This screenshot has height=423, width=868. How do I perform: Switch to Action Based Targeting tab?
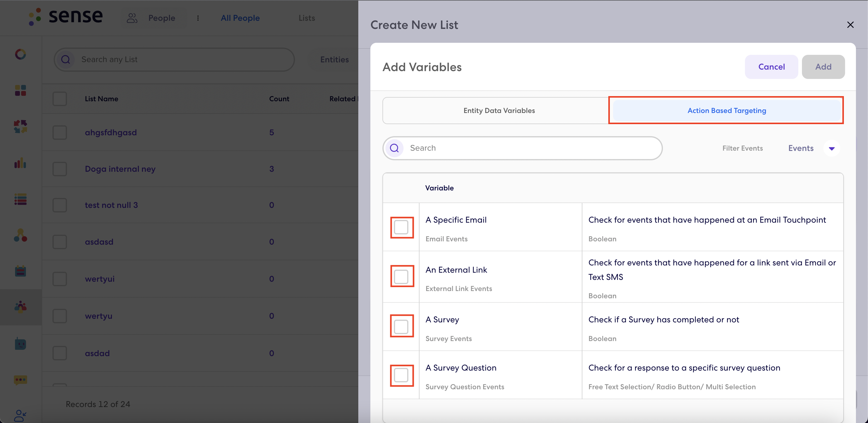[727, 110]
